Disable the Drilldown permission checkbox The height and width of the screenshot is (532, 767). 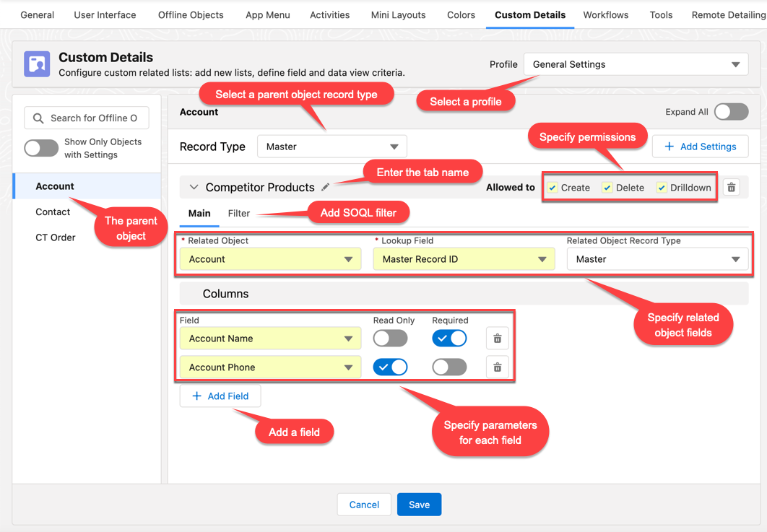click(x=661, y=187)
